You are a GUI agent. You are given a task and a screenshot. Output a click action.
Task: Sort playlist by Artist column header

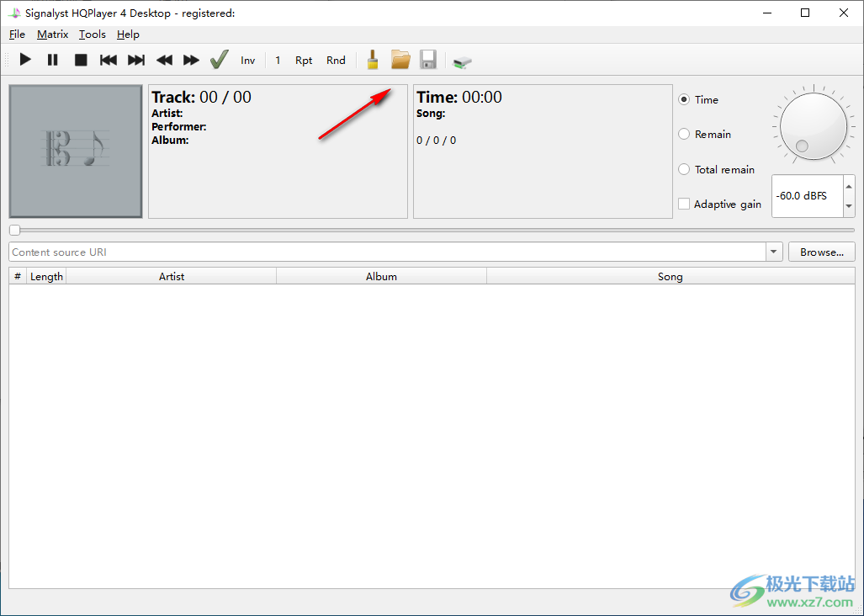click(172, 276)
